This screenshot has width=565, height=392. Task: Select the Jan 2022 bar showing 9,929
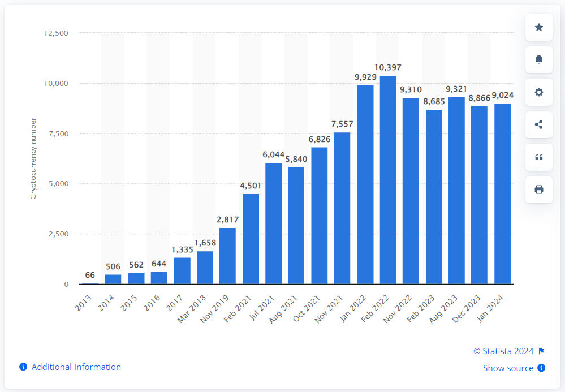coord(365,184)
